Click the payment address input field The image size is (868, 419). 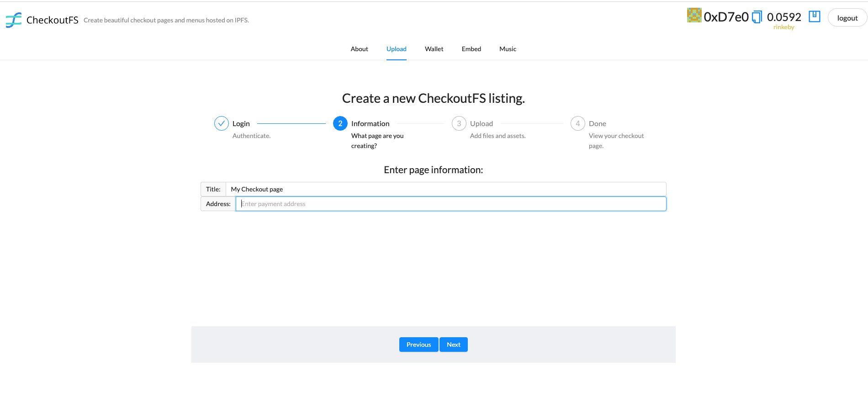coord(451,204)
